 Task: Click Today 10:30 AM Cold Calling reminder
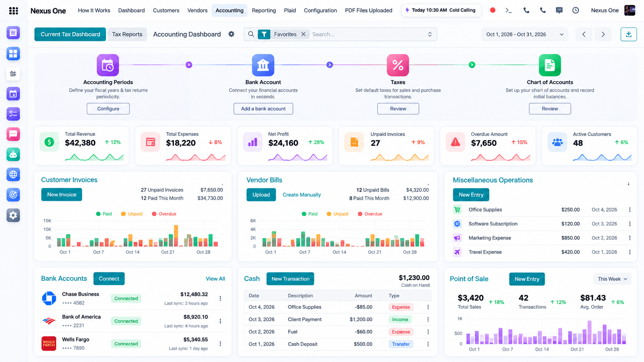coord(441,10)
